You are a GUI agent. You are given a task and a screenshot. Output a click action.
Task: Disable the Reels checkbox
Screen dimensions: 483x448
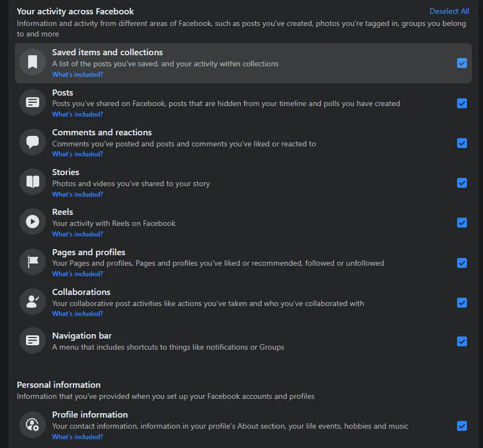click(461, 223)
